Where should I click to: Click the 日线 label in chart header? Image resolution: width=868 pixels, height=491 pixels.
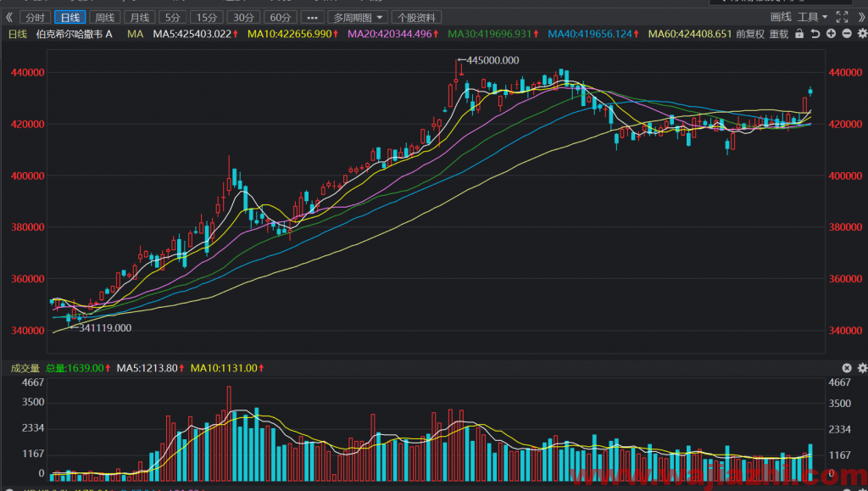[18, 34]
